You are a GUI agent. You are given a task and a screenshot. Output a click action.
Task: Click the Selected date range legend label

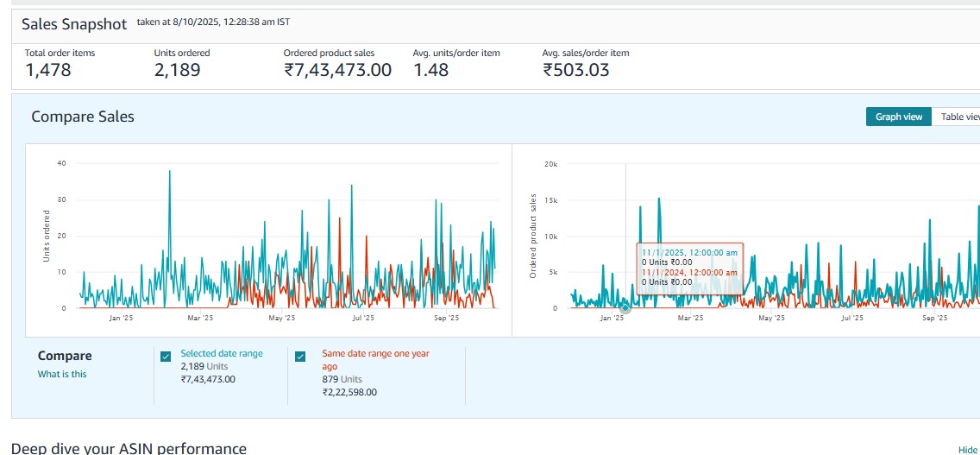pyautogui.click(x=222, y=353)
